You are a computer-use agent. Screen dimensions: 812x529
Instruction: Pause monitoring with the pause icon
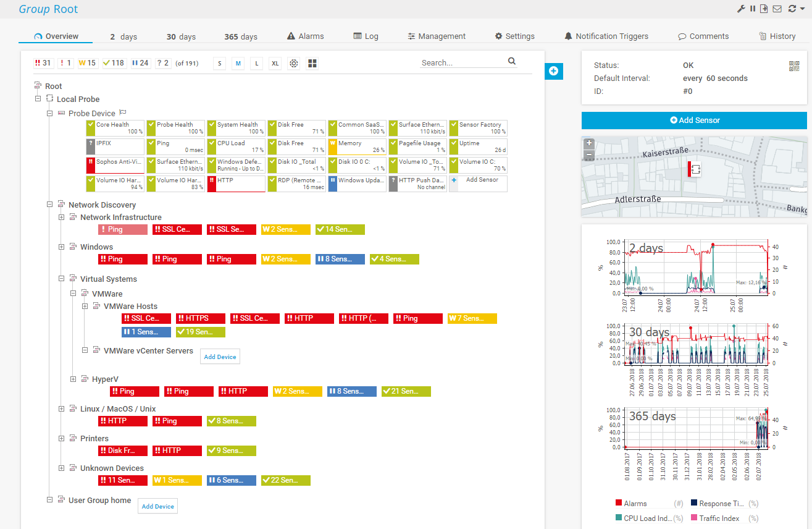[x=753, y=9]
